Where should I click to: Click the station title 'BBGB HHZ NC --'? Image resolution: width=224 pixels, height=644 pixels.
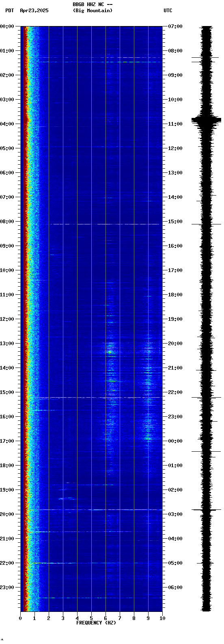pyautogui.click(x=93, y=4)
